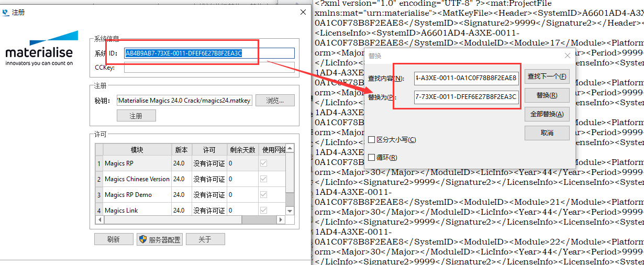Select the Magics RP Demo row

click(191, 195)
